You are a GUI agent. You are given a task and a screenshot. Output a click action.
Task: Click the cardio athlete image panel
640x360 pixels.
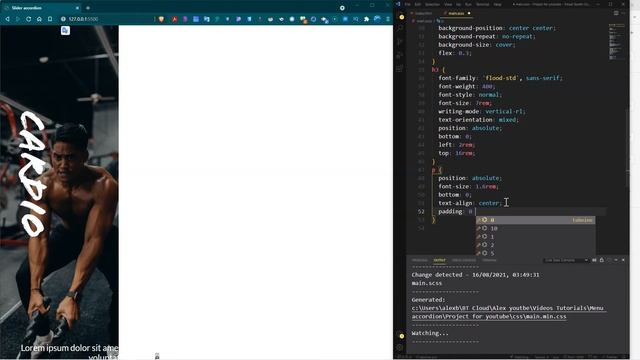tap(59, 192)
